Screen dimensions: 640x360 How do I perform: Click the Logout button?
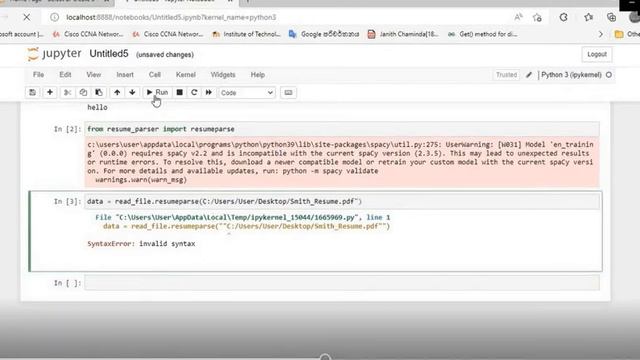(597, 54)
